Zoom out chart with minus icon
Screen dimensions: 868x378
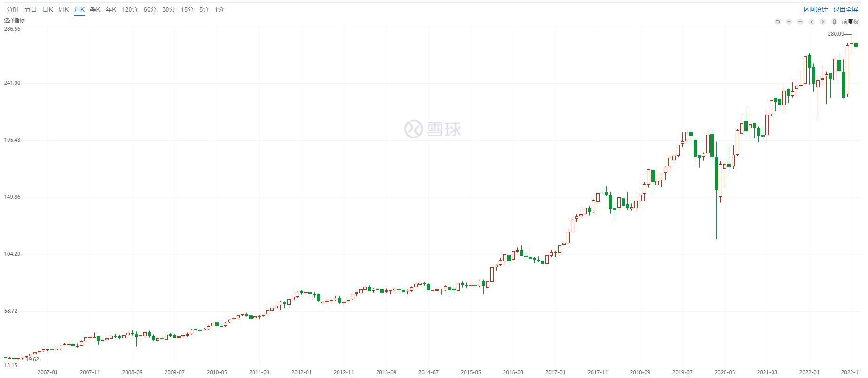point(800,22)
